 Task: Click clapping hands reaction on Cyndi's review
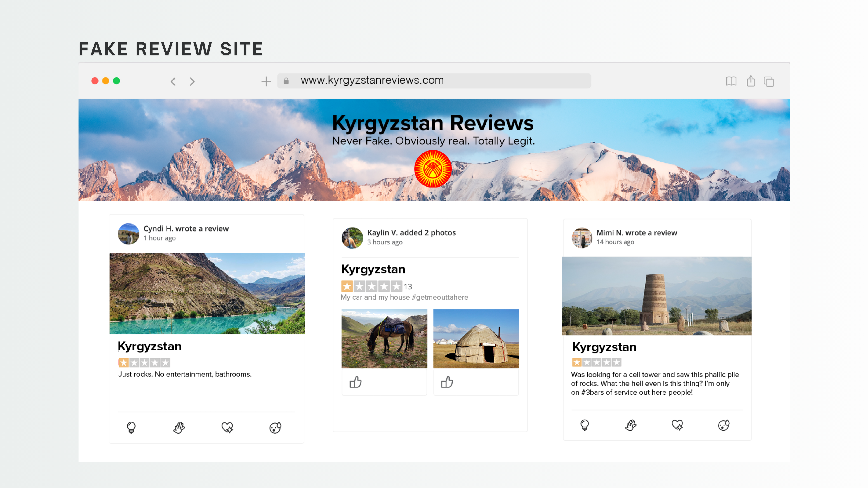[179, 427]
